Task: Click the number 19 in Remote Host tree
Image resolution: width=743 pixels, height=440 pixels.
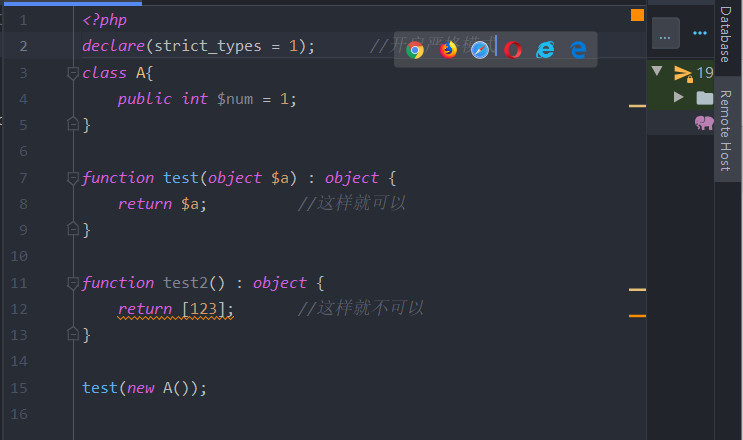Action: (706, 73)
